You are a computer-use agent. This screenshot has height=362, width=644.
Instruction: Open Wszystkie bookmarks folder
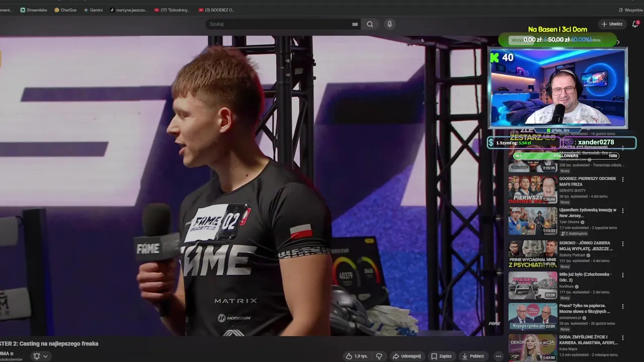pos(630,10)
